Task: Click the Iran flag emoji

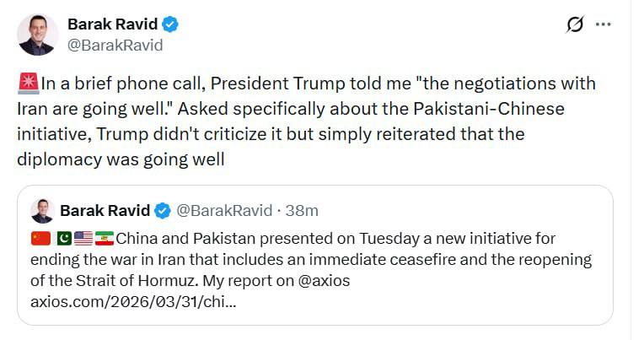Action: point(104,239)
